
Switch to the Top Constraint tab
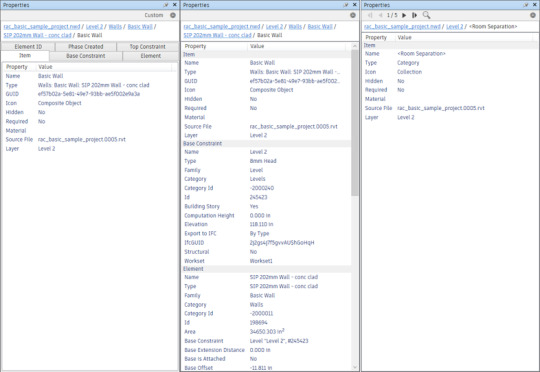point(148,46)
